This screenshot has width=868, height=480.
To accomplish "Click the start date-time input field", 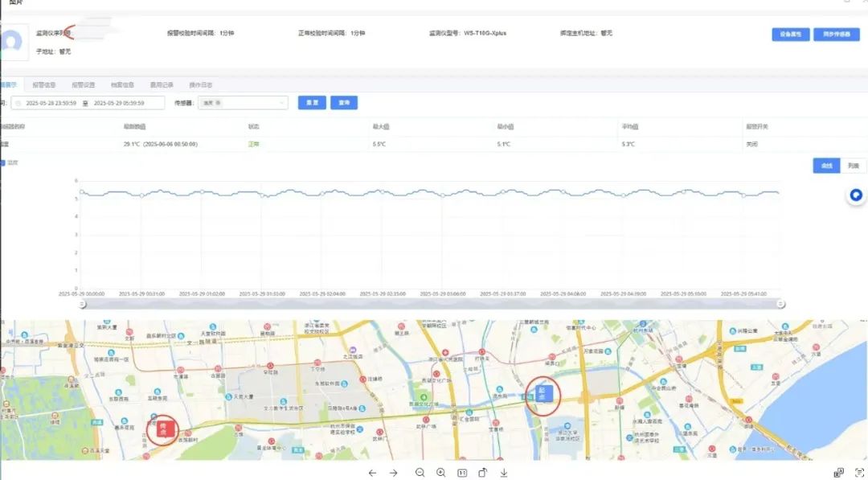I will tap(51, 103).
